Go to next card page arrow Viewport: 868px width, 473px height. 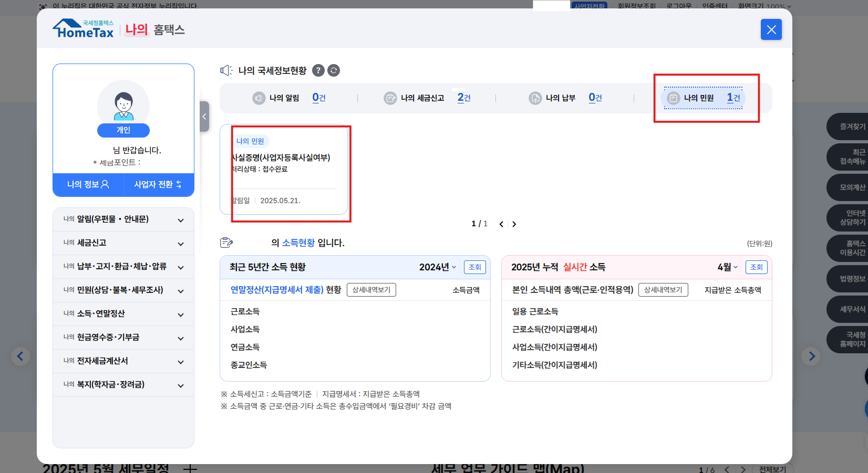click(514, 224)
